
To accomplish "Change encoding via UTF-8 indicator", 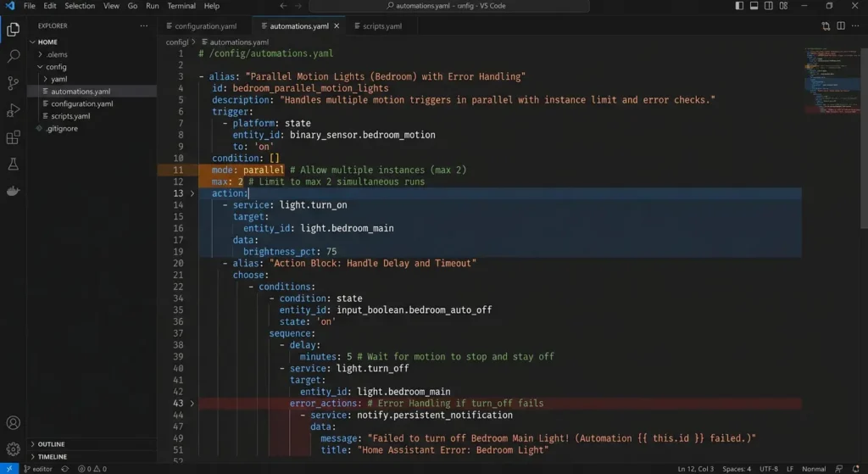I will click(768, 468).
